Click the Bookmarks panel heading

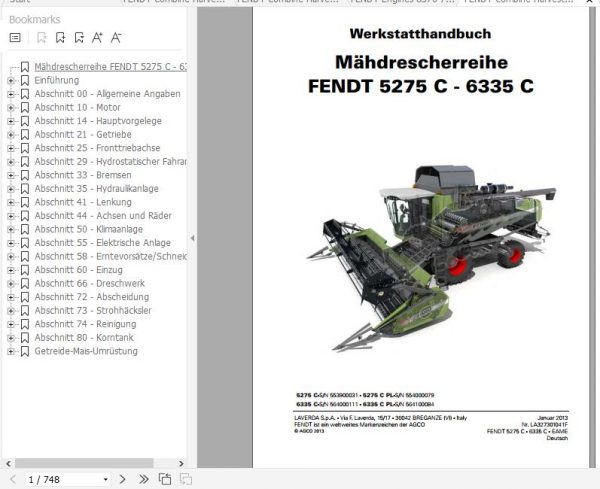pyautogui.click(x=35, y=20)
